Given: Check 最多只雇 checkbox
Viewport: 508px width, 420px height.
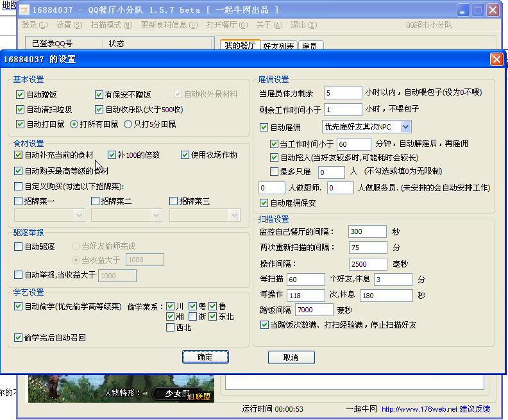Looking at the screenshot, I should pyautogui.click(x=274, y=171).
